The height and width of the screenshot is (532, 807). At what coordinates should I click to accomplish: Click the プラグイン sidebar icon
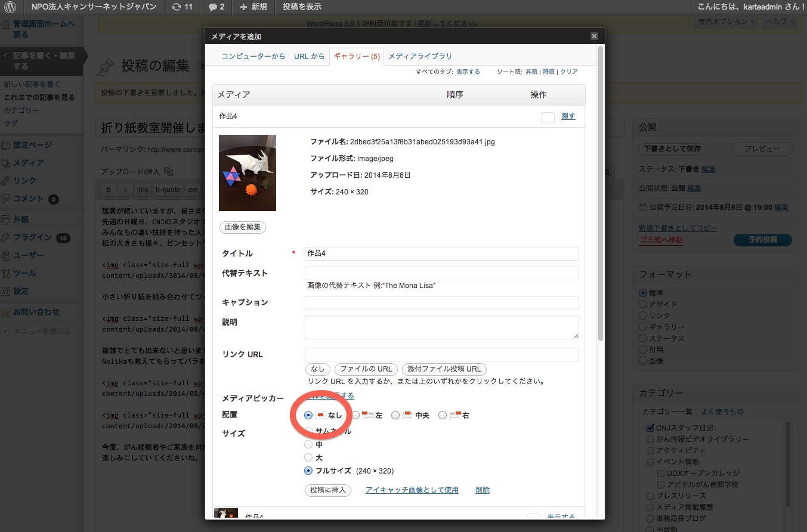click(x=5, y=237)
